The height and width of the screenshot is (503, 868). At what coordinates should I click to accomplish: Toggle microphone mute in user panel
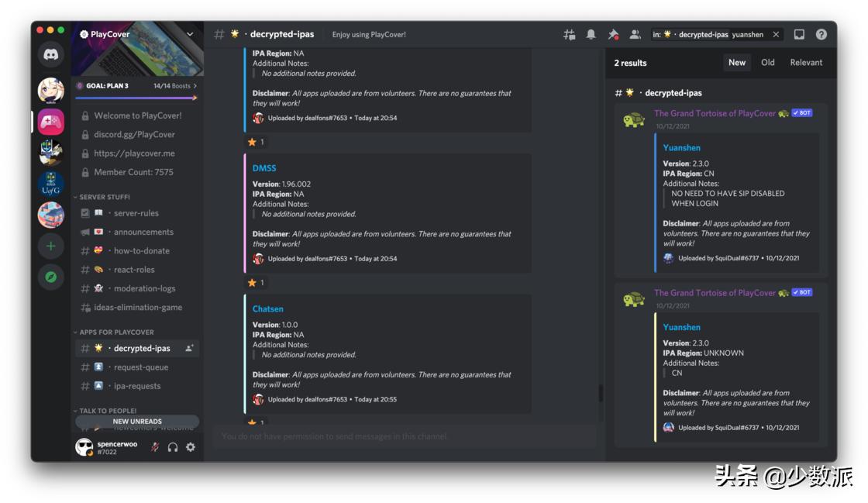pos(155,447)
